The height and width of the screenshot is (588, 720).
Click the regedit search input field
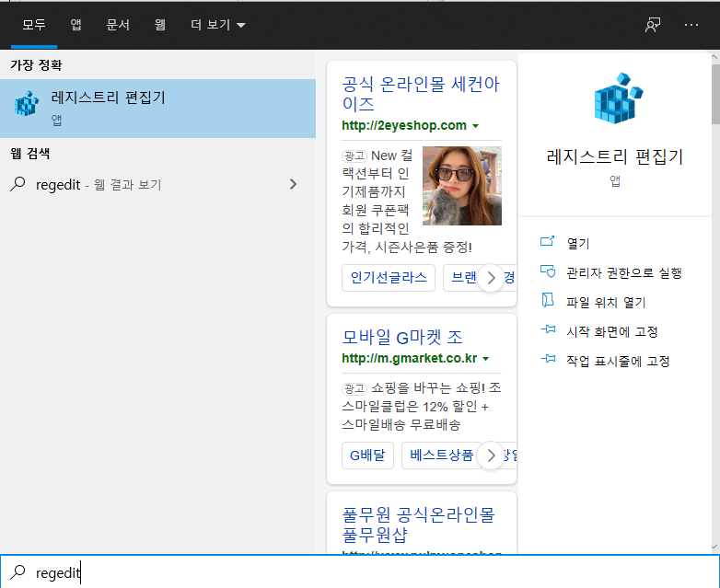[x=360, y=572]
